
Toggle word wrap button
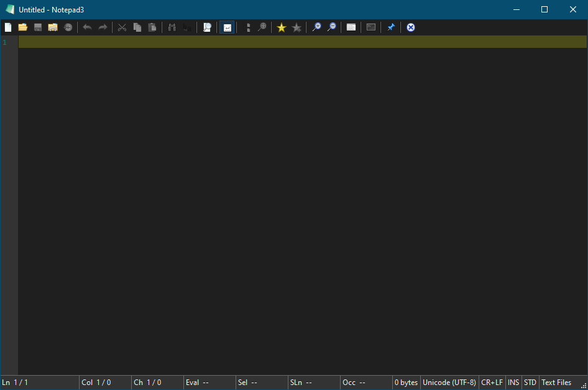pos(227,27)
